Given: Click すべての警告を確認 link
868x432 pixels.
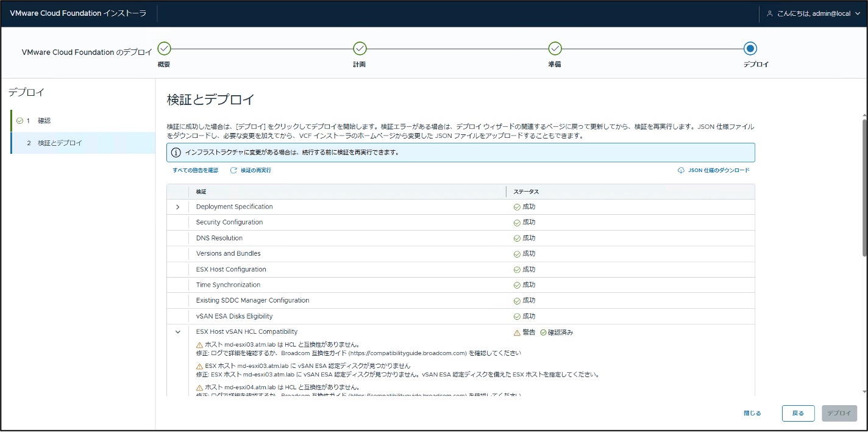Looking at the screenshot, I should point(195,170).
